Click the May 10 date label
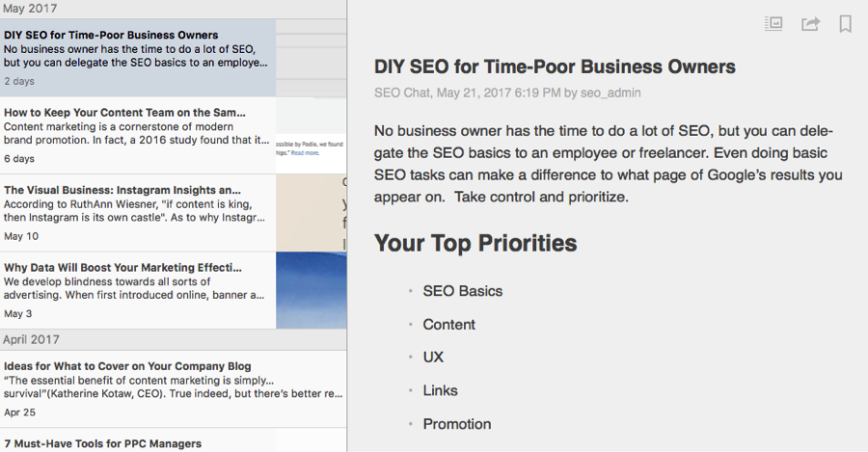This screenshot has width=868, height=452. click(x=21, y=236)
